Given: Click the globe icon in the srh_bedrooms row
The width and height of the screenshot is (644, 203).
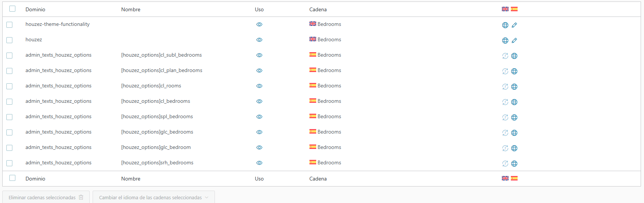Looking at the screenshot, I should pos(514,164).
